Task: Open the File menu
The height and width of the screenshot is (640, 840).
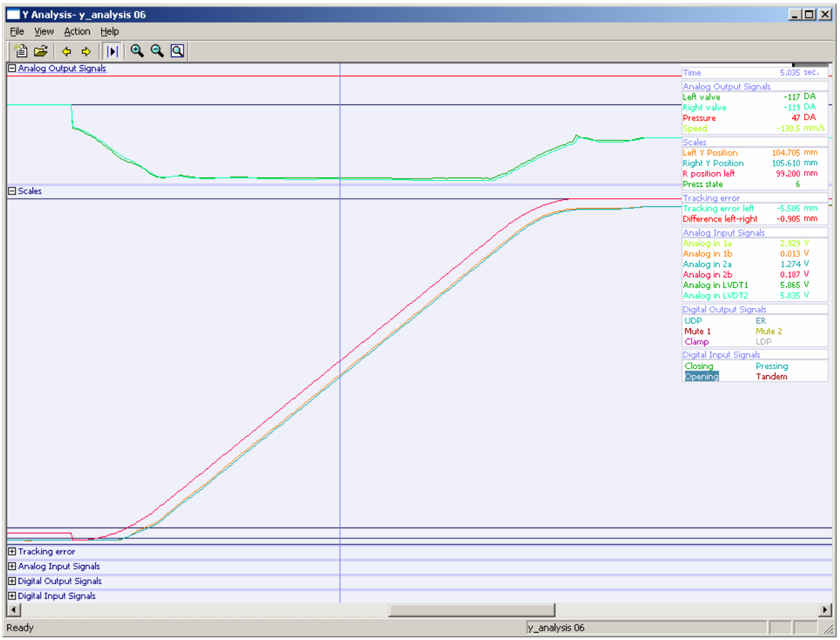Action: click(x=17, y=31)
